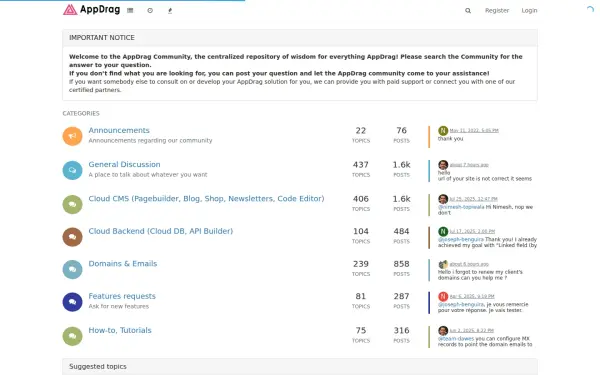
Task: Open Cloud Backend (Cloud DB, API Builder)
Action: 161,231
